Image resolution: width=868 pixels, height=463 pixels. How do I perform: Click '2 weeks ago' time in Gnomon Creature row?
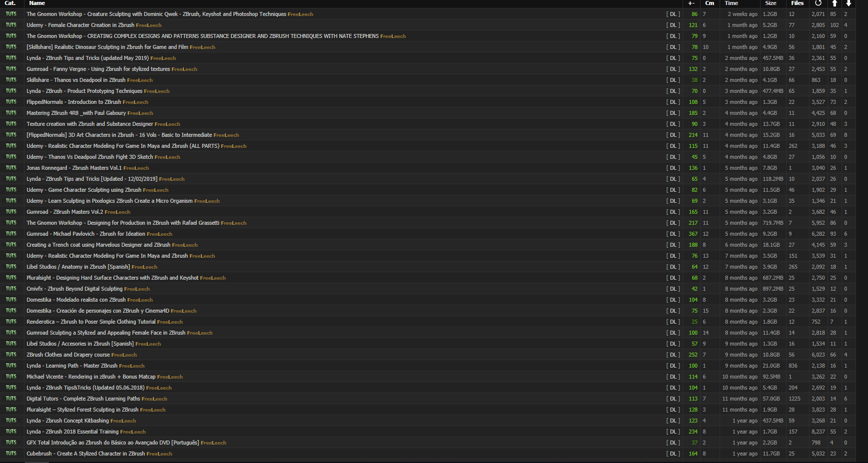coord(743,14)
